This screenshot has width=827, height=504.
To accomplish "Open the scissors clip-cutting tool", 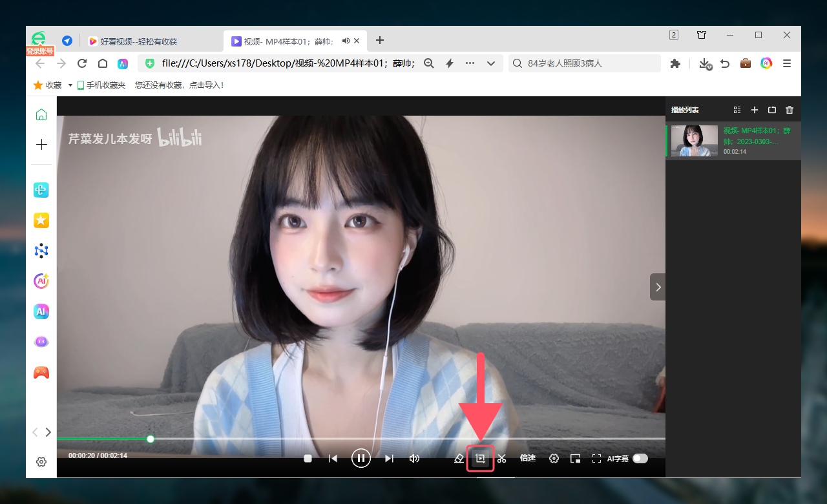I will (x=501, y=458).
